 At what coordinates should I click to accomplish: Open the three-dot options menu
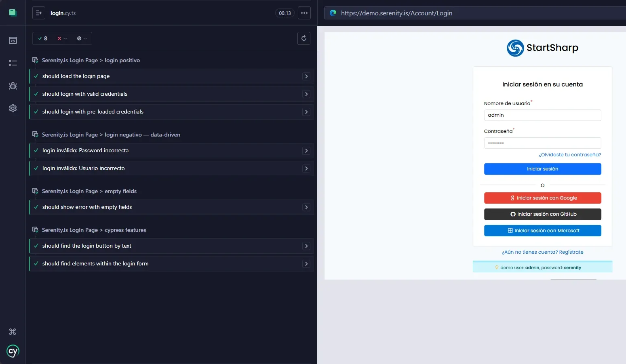pos(304,13)
